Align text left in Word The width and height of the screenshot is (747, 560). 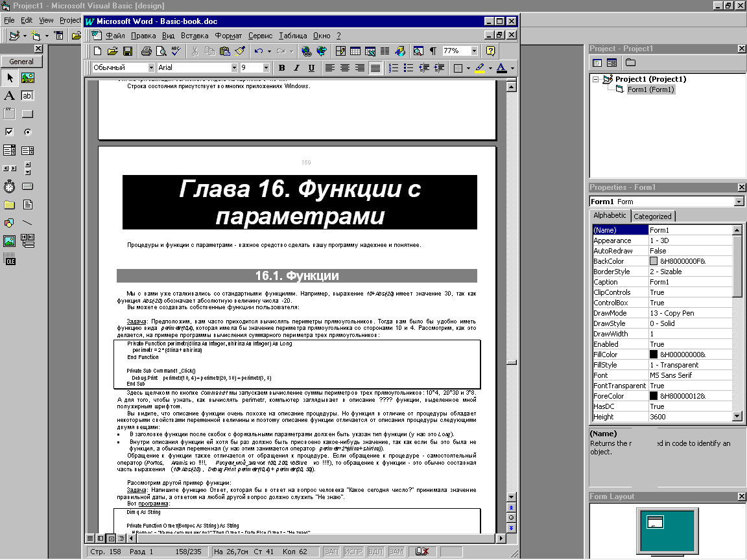click(329, 68)
